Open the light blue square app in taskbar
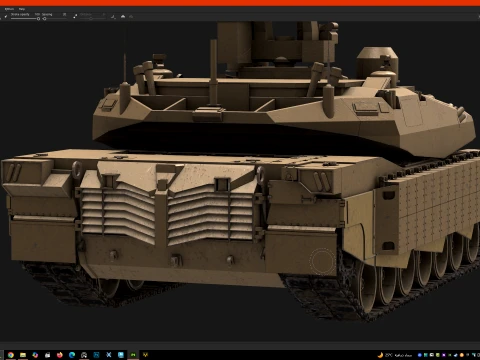 (121, 355)
